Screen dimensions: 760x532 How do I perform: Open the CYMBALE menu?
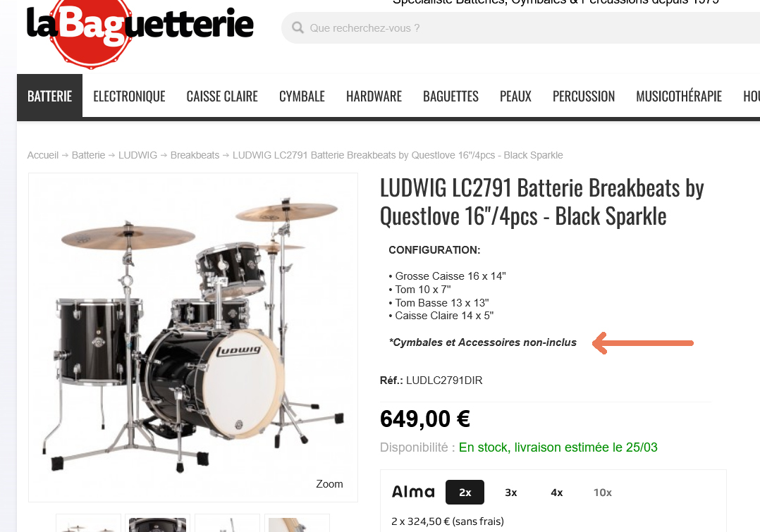tap(302, 97)
